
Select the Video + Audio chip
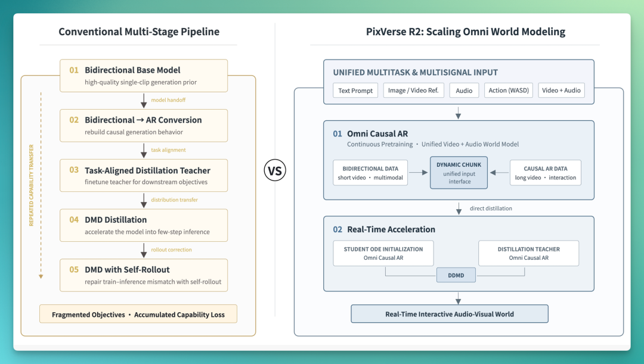(x=561, y=91)
